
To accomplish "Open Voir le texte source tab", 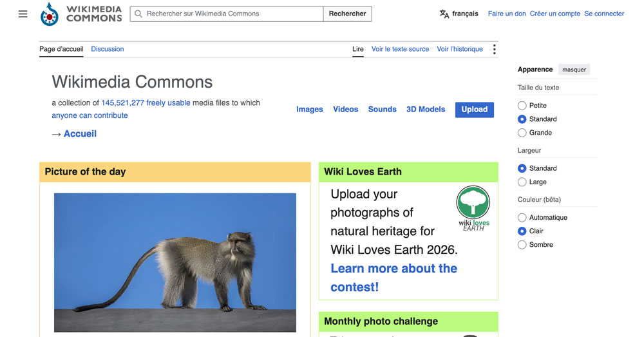I will [400, 49].
